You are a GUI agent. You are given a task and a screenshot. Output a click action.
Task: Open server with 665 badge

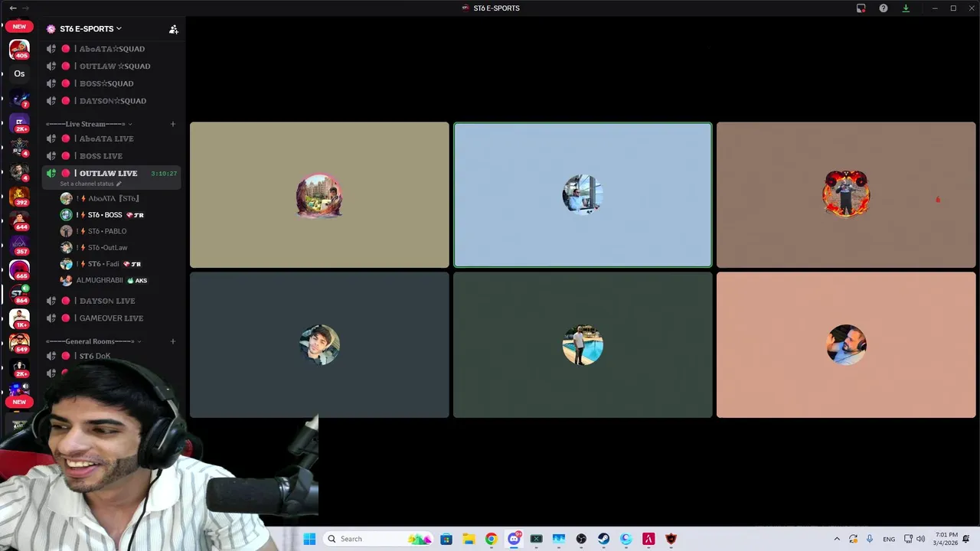tap(19, 270)
